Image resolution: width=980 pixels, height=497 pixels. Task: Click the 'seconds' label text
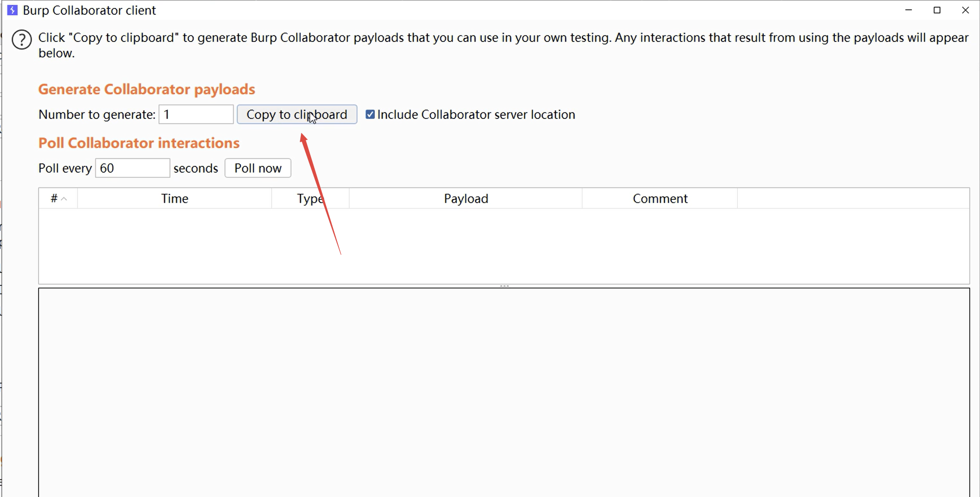pos(196,168)
